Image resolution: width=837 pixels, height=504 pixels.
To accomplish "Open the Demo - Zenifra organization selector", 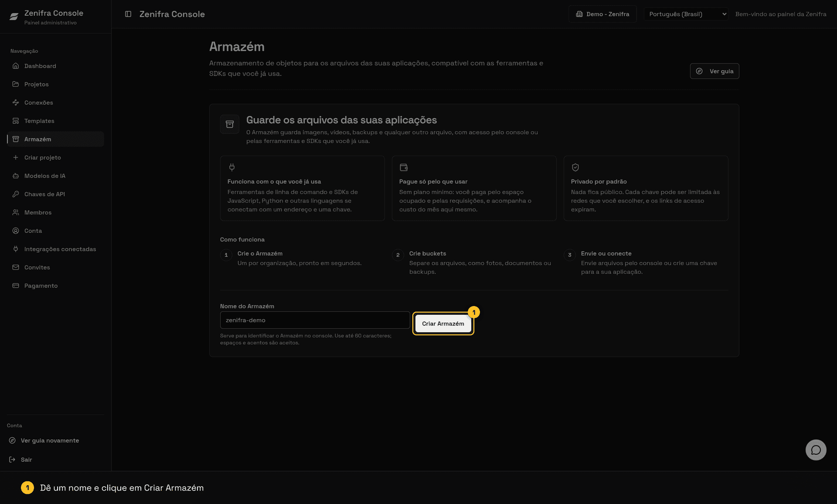I will [x=602, y=14].
